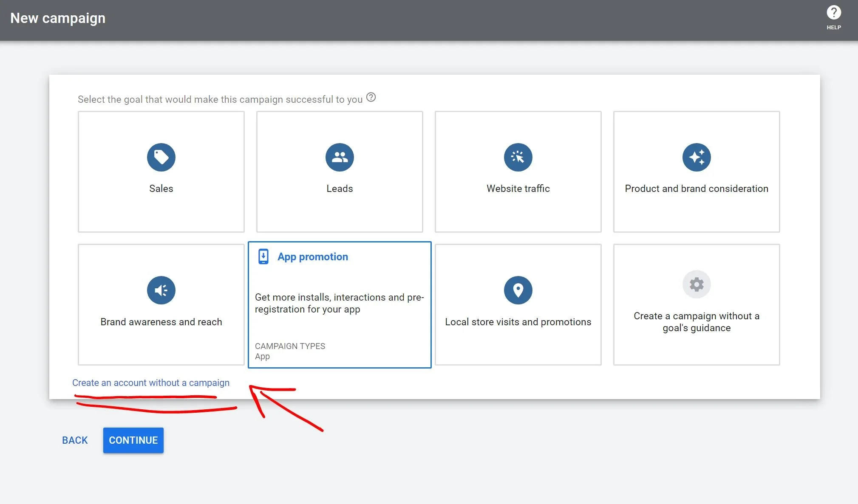
Task: Click the info icon beside goal heading
Action: (x=371, y=97)
